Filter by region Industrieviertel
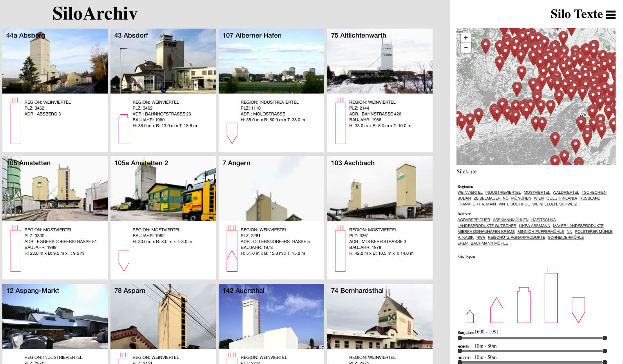Image resolution: width=623 pixels, height=364 pixels. click(503, 193)
